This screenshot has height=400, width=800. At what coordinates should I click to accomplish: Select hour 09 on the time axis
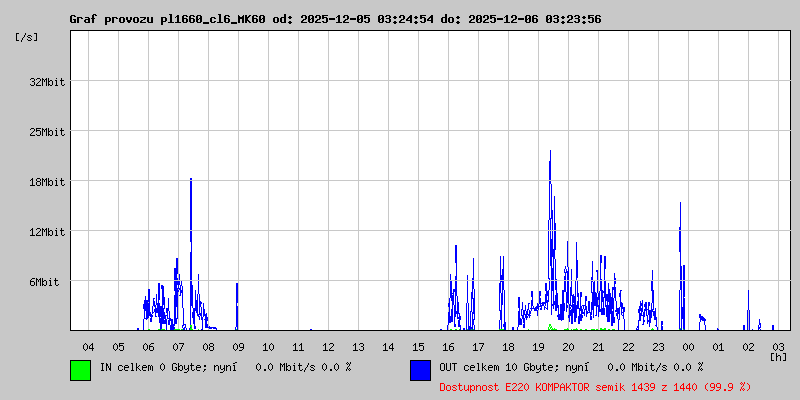tap(238, 346)
